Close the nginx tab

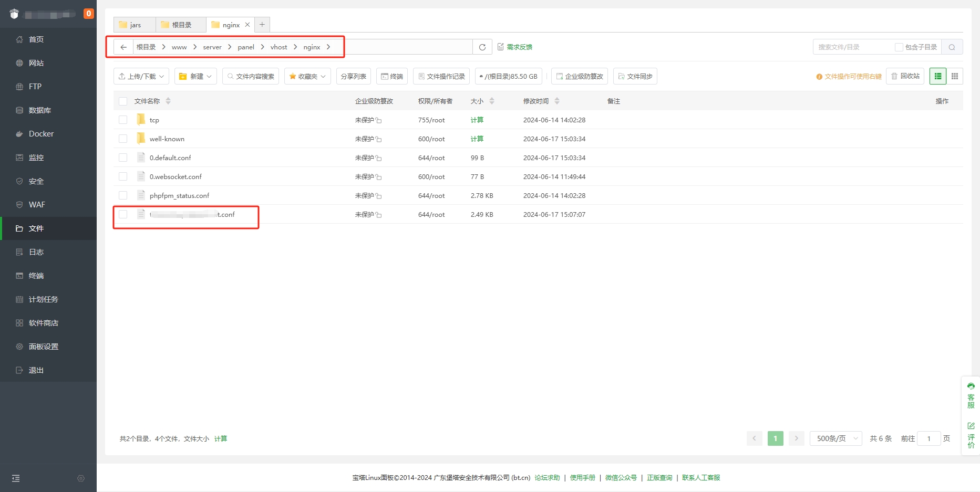tap(247, 25)
